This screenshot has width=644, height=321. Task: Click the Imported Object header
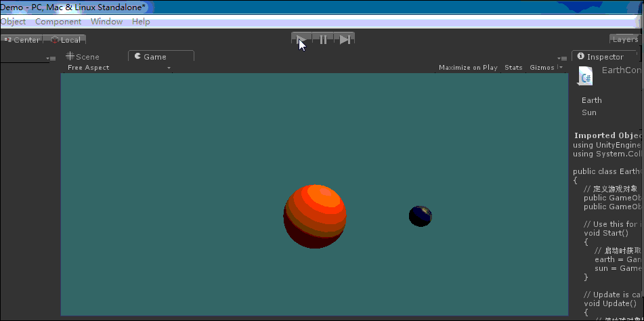[x=608, y=135]
